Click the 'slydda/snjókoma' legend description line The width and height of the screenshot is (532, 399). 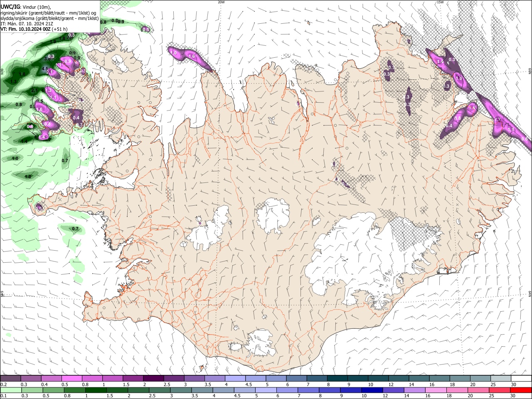click(x=49, y=18)
